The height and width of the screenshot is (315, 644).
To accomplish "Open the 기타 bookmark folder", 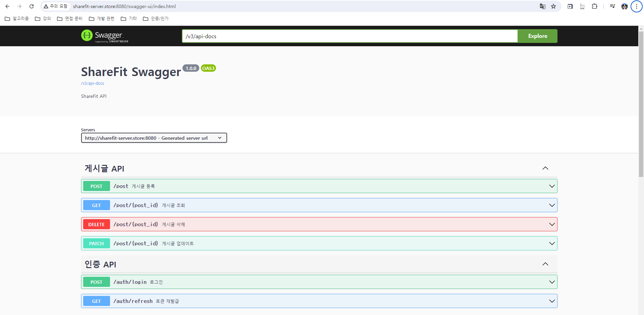I will (129, 18).
